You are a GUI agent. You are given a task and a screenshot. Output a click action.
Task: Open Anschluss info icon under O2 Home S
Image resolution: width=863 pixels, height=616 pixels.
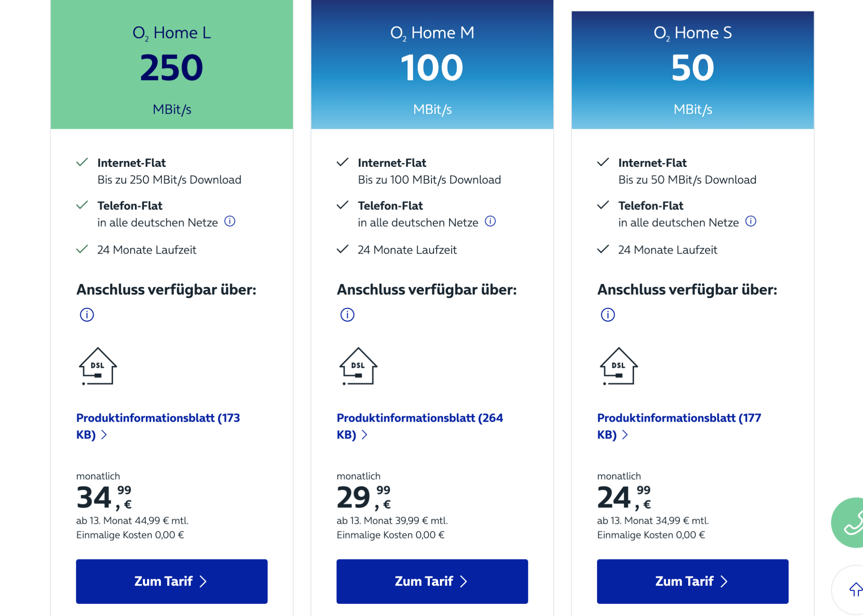coord(607,314)
